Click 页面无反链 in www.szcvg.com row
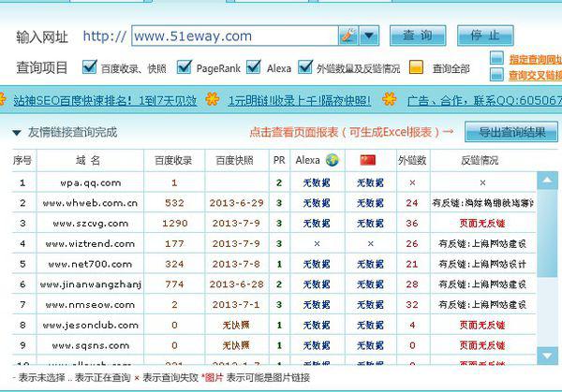Screen dimensions: 562x392 coord(482,224)
